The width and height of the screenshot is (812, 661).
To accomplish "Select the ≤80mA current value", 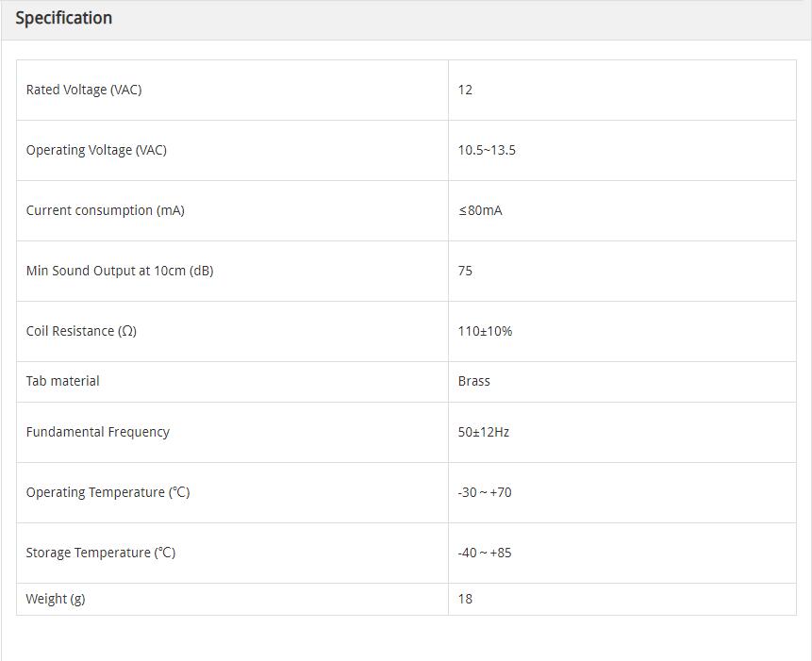I will (480, 210).
